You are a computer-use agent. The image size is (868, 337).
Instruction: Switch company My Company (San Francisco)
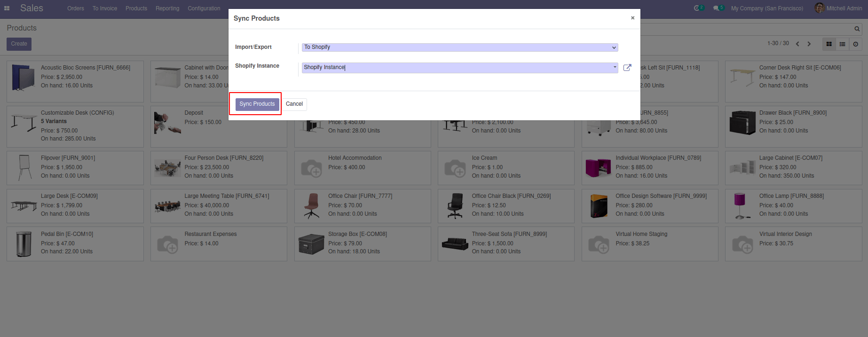click(x=767, y=8)
